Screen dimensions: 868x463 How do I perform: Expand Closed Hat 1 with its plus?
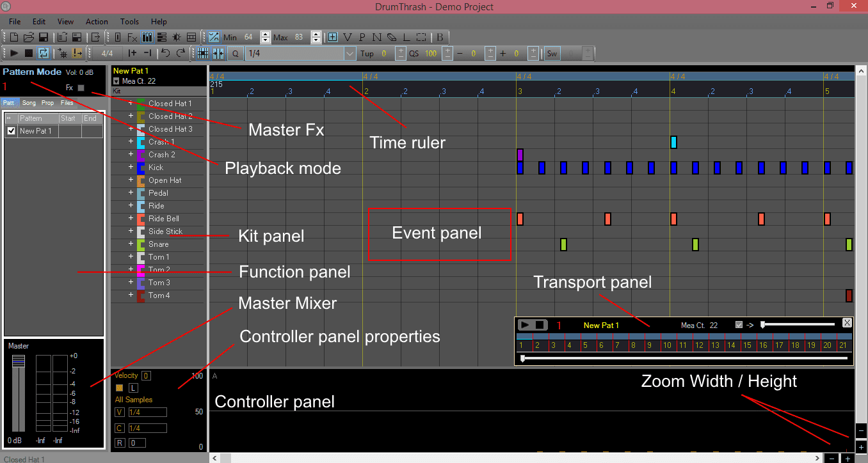coord(131,103)
